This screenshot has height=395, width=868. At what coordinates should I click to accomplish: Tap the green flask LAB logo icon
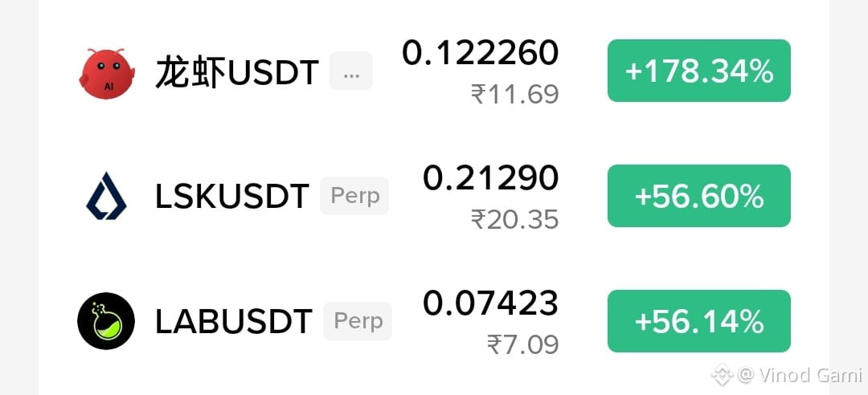[x=106, y=321]
